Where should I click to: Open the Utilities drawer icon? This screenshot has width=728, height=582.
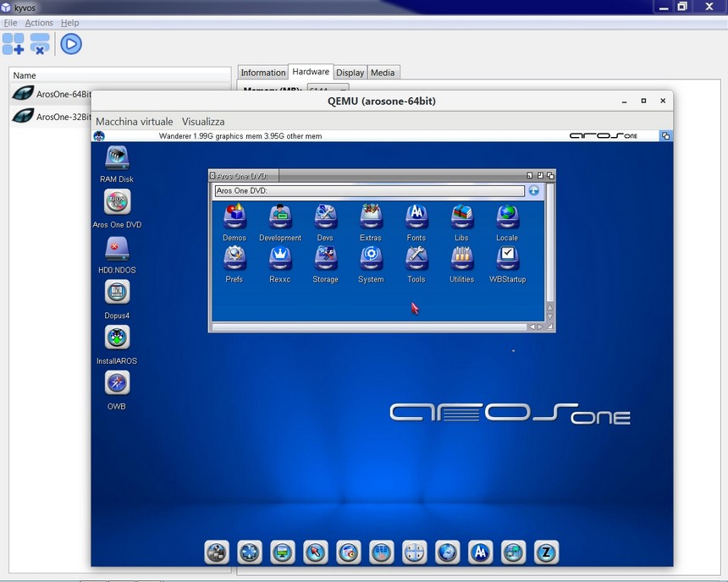click(461, 259)
